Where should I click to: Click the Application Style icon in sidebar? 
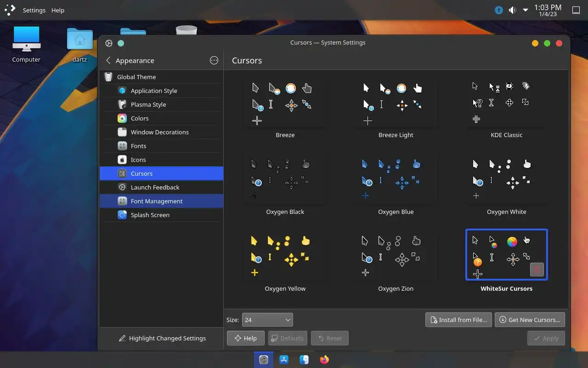point(122,91)
